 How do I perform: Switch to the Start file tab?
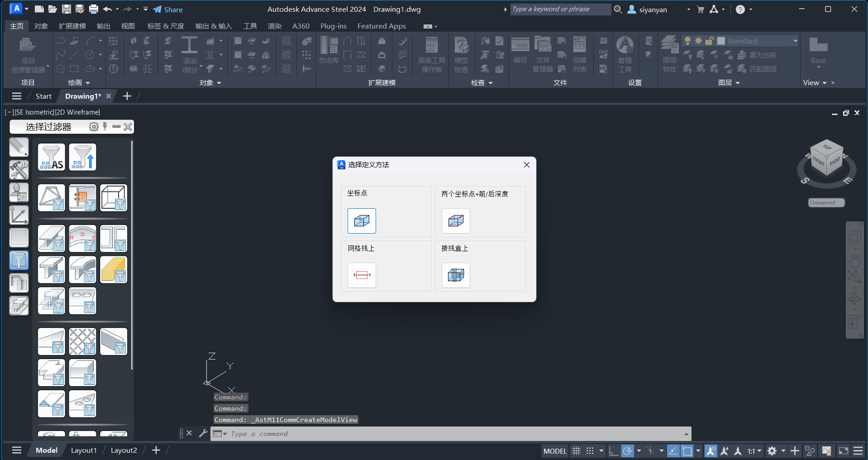point(43,96)
